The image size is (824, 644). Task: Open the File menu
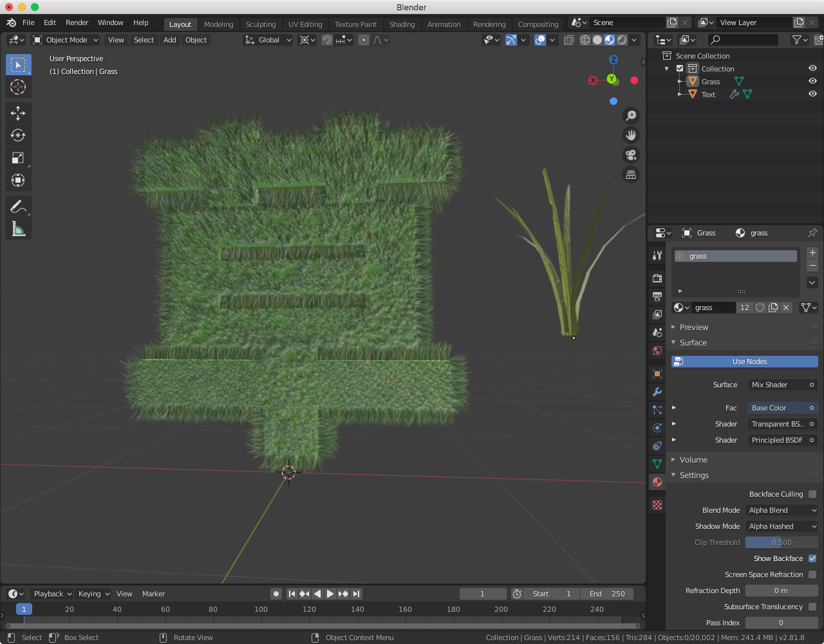[28, 23]
